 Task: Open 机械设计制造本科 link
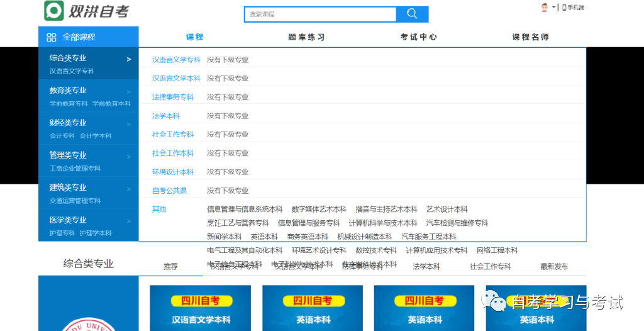point(365,237)
